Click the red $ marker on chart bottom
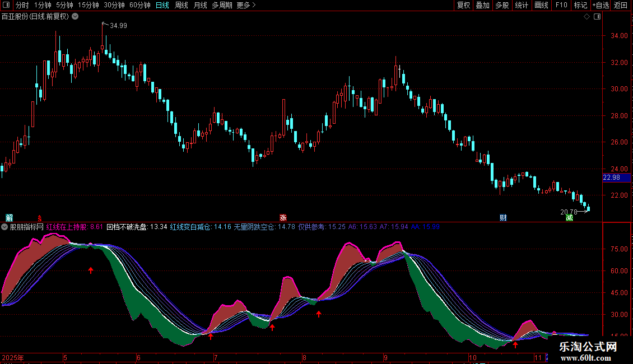This screenshot has height=364, width=633. pyautogui.click(x=39, y=217)
